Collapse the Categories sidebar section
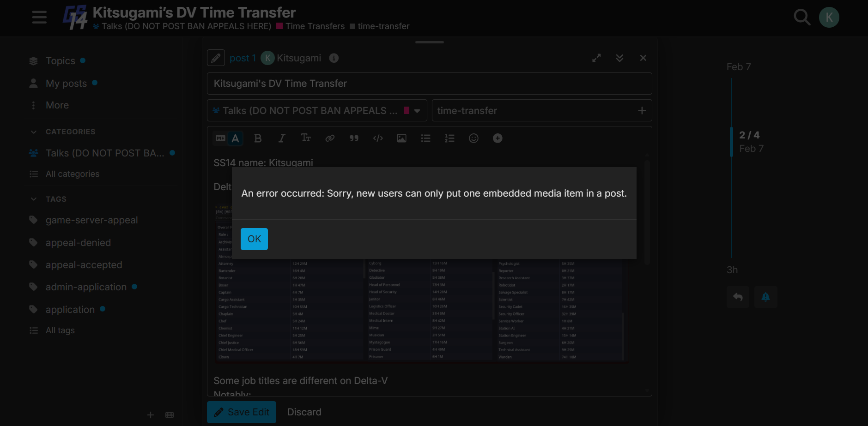 click(x=34, y=132)
